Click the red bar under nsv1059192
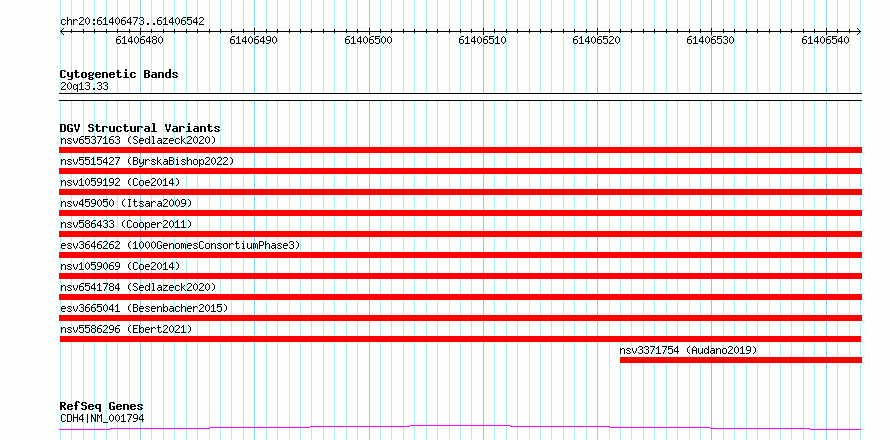The image size is (890, 440). [460, 192]
